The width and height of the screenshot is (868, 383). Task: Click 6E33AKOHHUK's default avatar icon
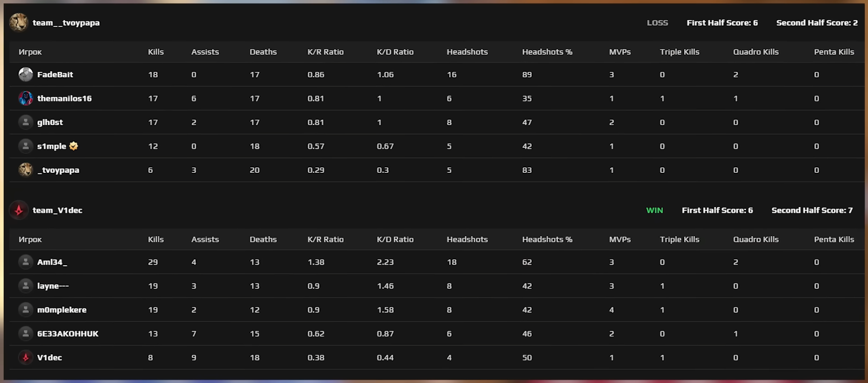[x=25, y=333]
